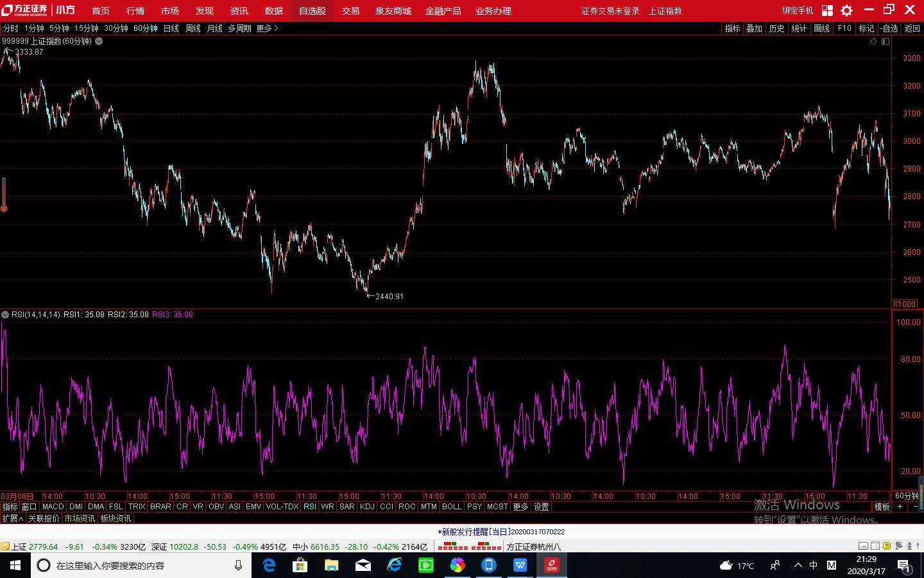This screenshot has width=924, height=578.
Task: Click the people icon in system tray
Action: pyautogui.click(x=774, y=565)
